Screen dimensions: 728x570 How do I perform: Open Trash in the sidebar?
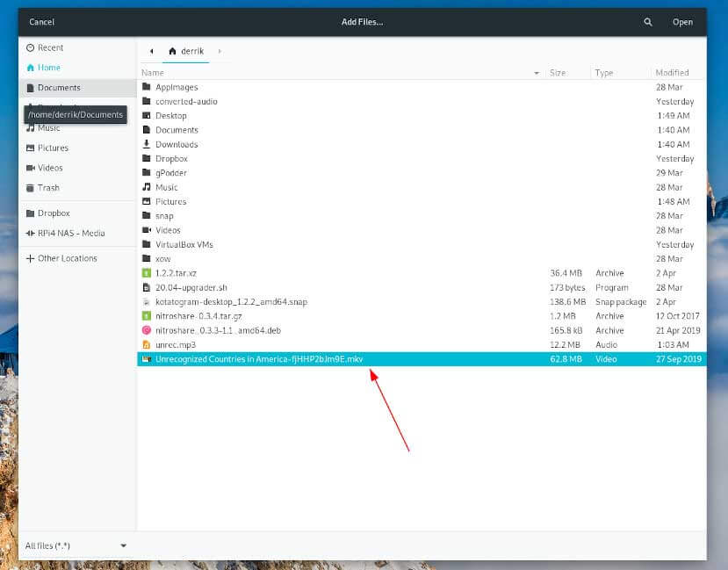[x=77, y=188]
